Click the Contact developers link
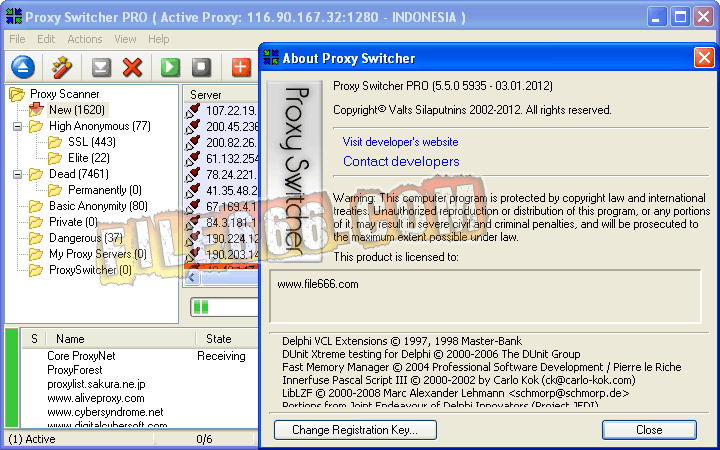Image resolution: width=720 pixels, height=450 pixels. pyautogui.click(x=401, y=161)
